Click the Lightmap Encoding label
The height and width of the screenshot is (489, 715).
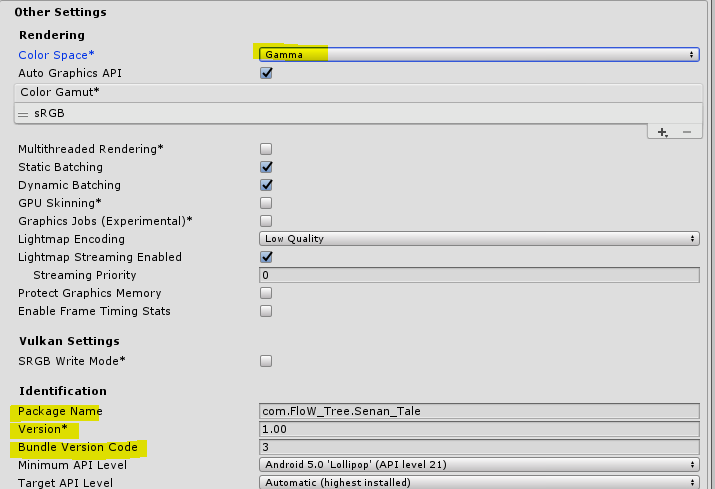71,239
